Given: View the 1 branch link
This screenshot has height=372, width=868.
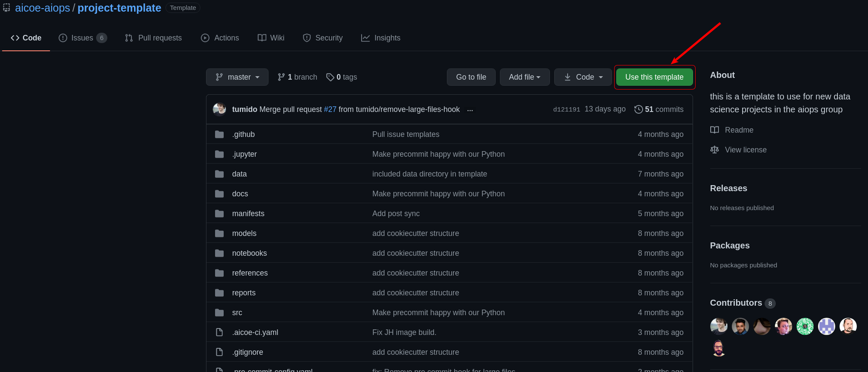Looking at the screenshot, I should 297,77.
